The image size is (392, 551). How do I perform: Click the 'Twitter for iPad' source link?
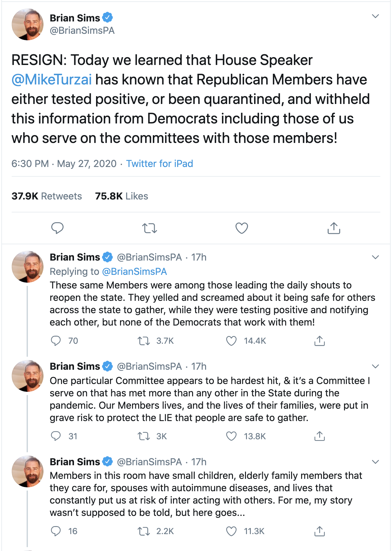[159, 163]
